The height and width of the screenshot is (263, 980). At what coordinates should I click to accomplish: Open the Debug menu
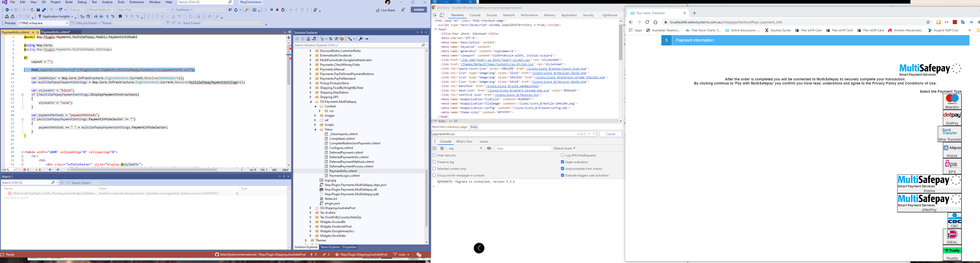pos(82,2)
